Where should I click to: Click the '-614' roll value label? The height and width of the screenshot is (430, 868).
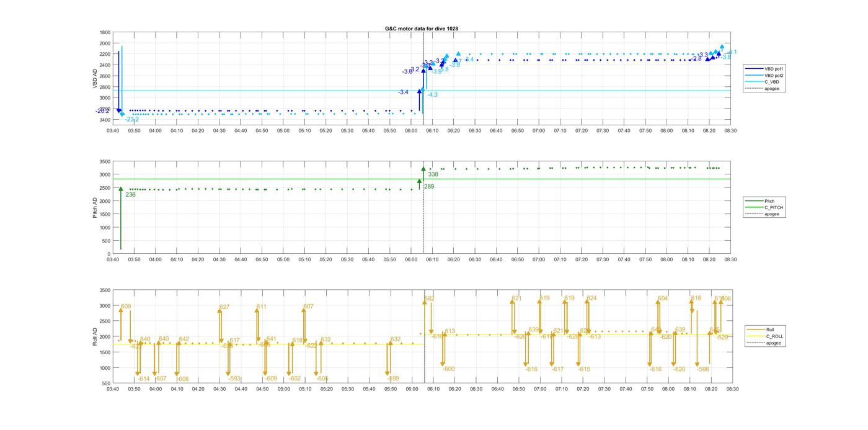tap(144, 378)
